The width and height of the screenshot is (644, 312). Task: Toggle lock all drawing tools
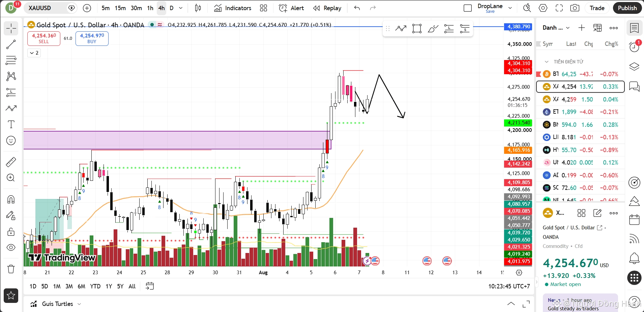click(x=11, y=232)
